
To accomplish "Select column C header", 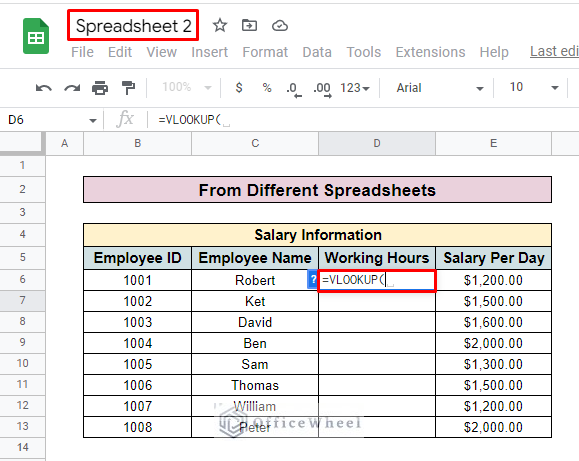I will [255, 143].
